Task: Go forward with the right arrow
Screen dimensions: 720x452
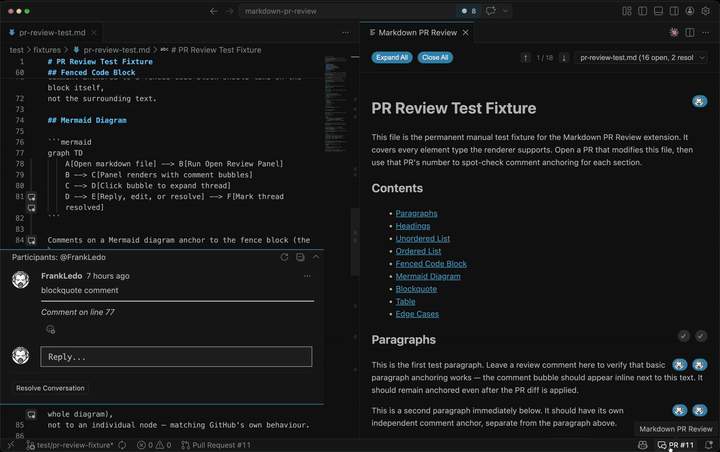Action: coord(230,11)
